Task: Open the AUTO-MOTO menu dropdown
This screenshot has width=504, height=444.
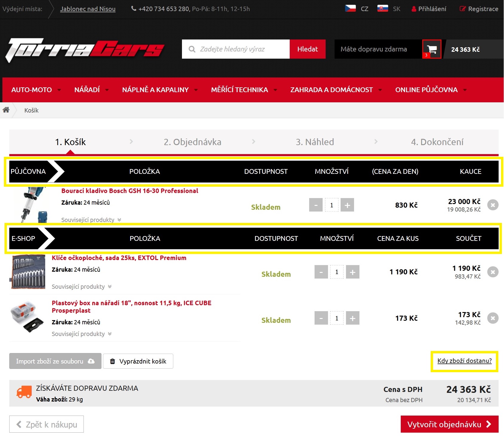Action: pyautogui.click(x=36, y=90)
